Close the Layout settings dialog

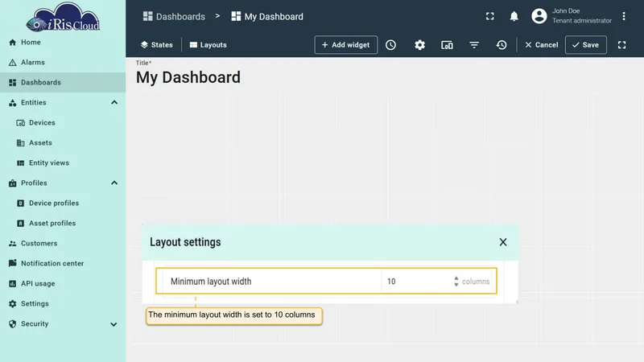click(x=502, y=242)
